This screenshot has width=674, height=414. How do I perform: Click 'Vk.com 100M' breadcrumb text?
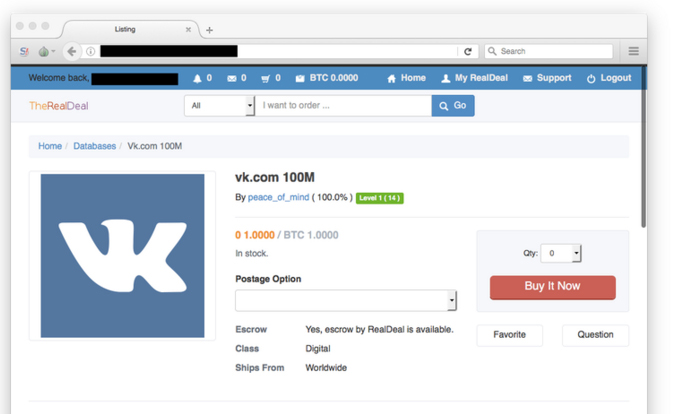point(155,146)
